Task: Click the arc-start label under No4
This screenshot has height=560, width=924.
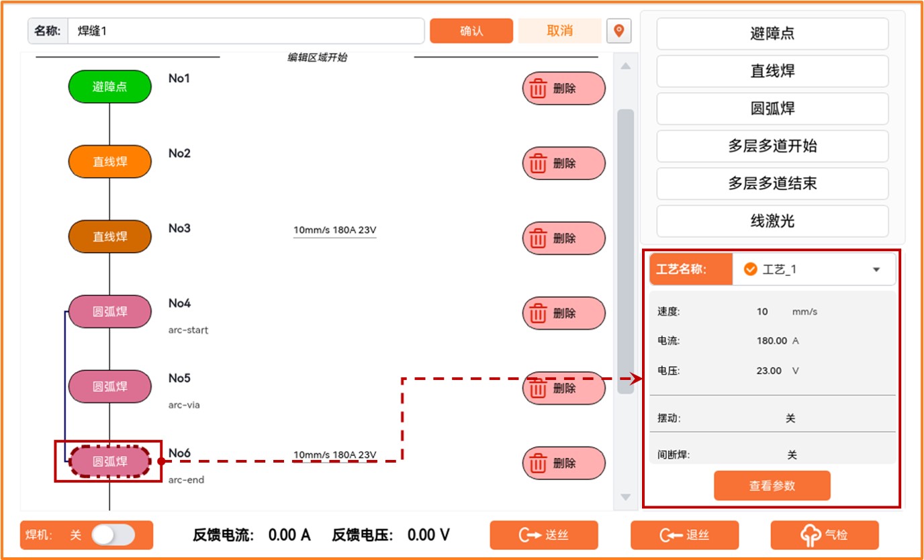Action: coord(189,330)
